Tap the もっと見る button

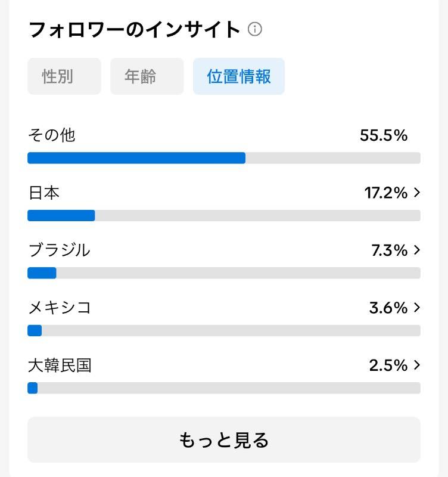click(x=224, y=440)
